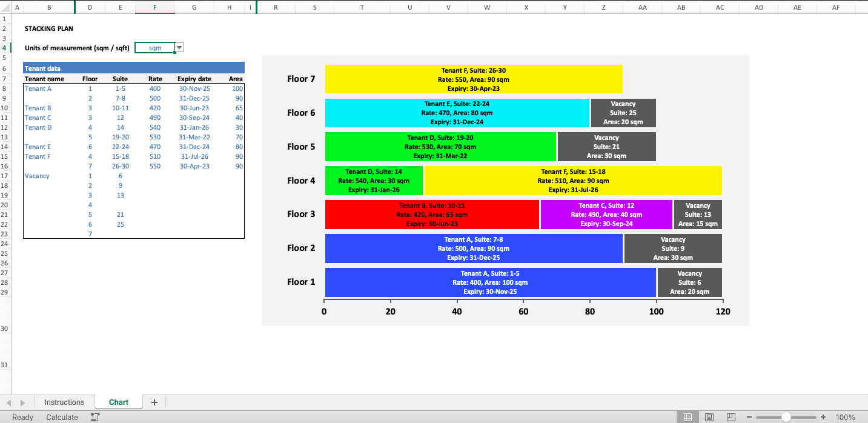This screenshot has height=423, width=868.
Task: Select the sqm value in the combo box
Action: (x=156, y=47)
